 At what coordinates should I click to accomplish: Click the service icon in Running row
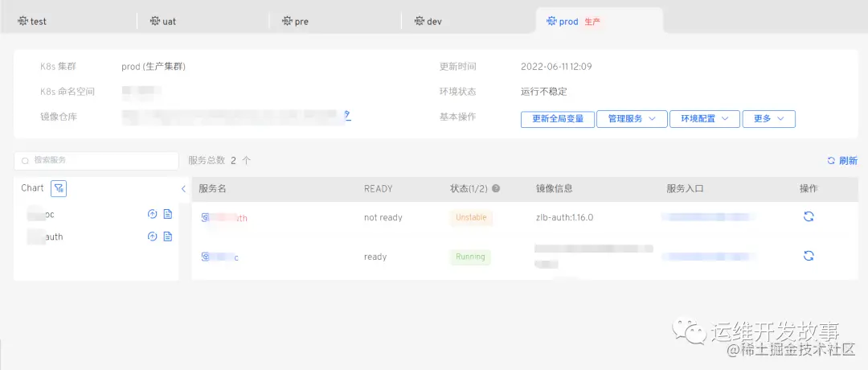(205, 257)
